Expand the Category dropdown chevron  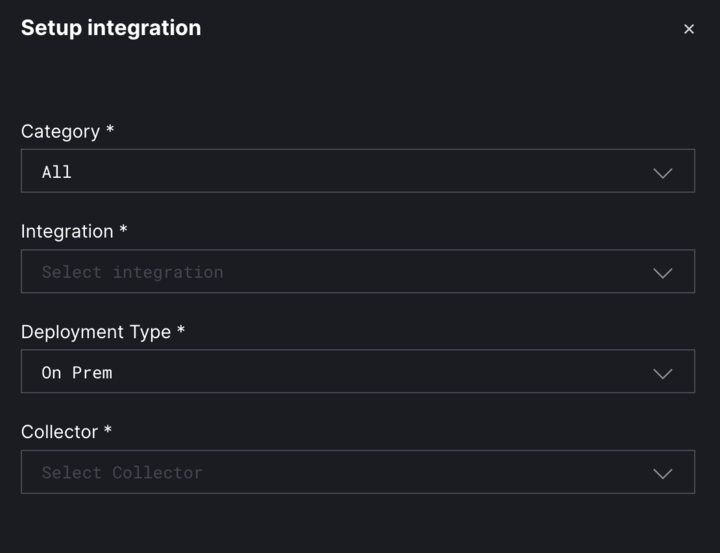[662, 172]
